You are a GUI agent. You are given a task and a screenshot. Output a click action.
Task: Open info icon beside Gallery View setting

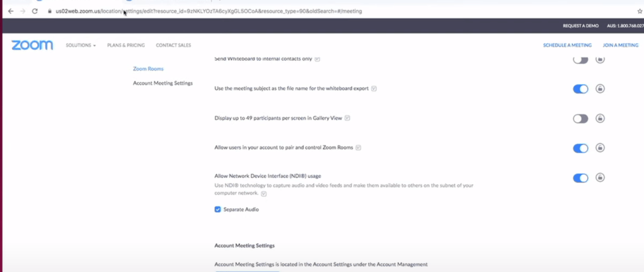(347, 118)
